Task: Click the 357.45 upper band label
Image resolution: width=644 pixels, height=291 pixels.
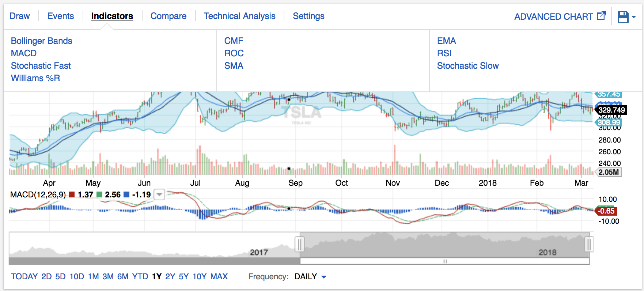Action: pos(609,94)
